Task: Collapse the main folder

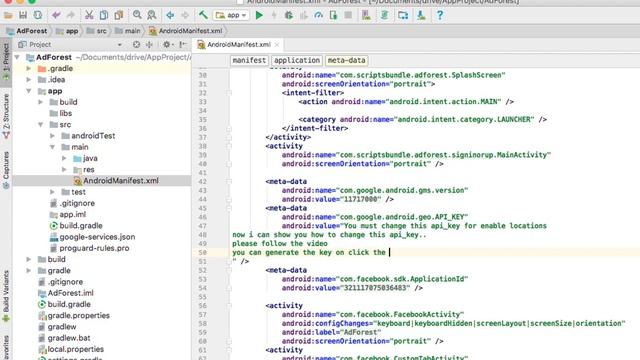Action: [x=52, y=147]
